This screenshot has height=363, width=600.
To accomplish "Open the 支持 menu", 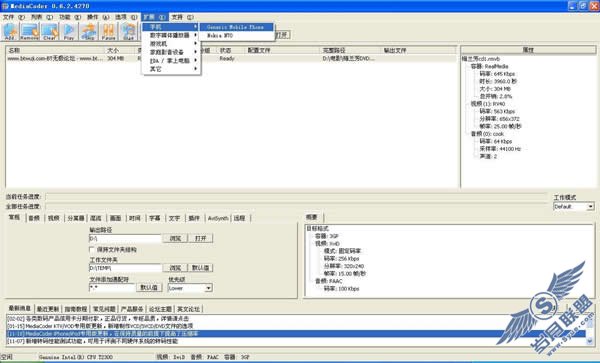I will [182, 17].
